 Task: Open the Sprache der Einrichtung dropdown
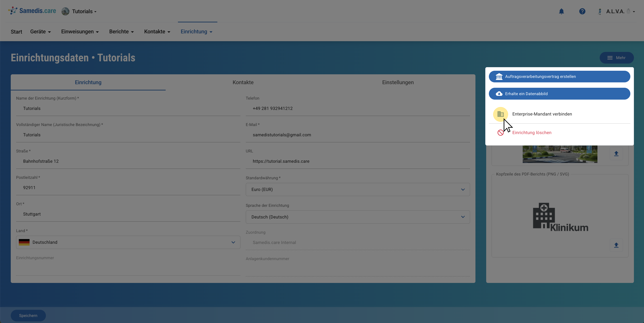coord(357,217)
